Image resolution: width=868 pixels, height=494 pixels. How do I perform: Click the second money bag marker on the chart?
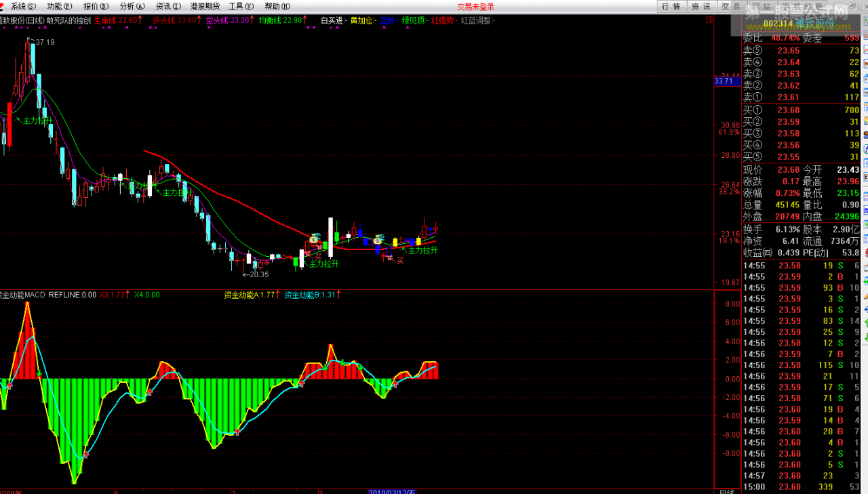pos(378,239)
